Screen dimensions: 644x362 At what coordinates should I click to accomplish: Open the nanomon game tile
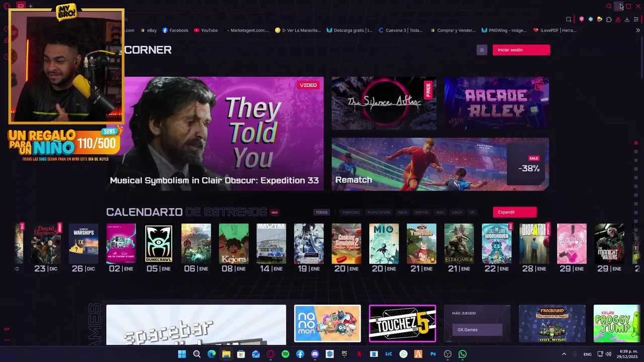328,323
